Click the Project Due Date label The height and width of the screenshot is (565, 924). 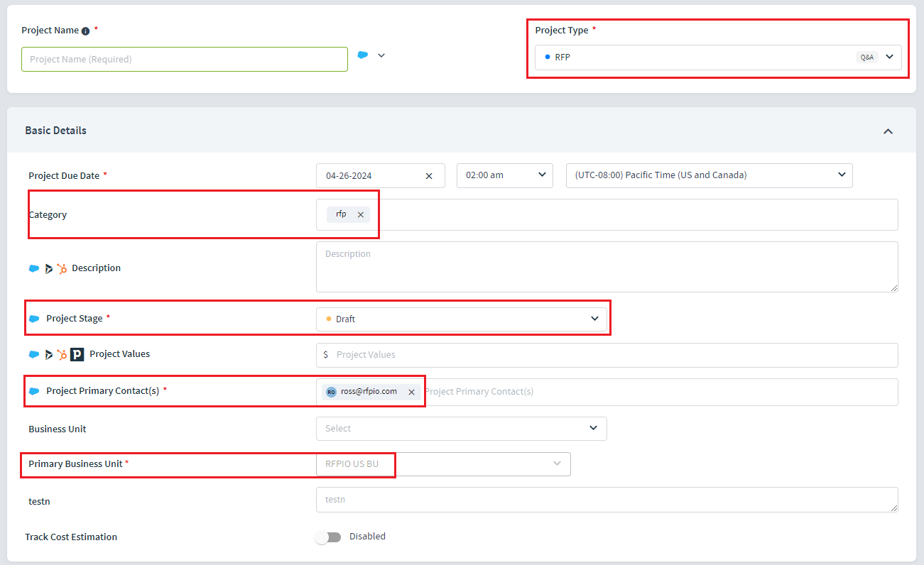point(64,176)
